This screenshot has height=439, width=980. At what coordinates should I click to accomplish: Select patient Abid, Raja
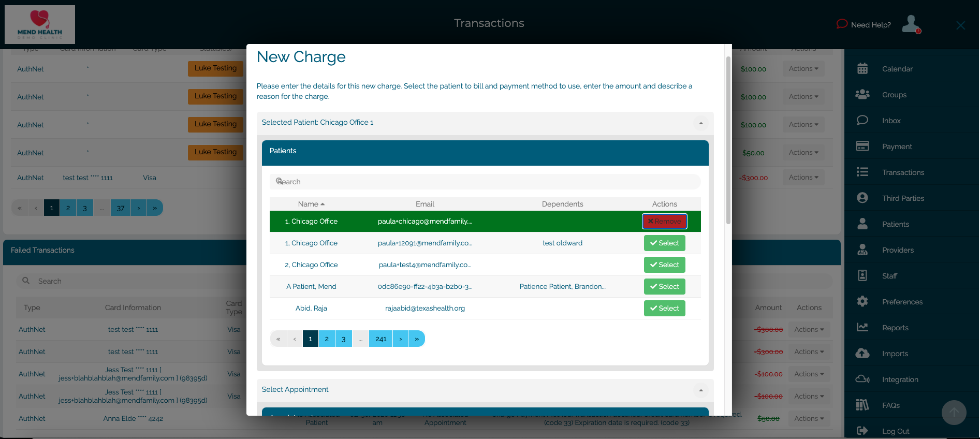pos(664,308)
